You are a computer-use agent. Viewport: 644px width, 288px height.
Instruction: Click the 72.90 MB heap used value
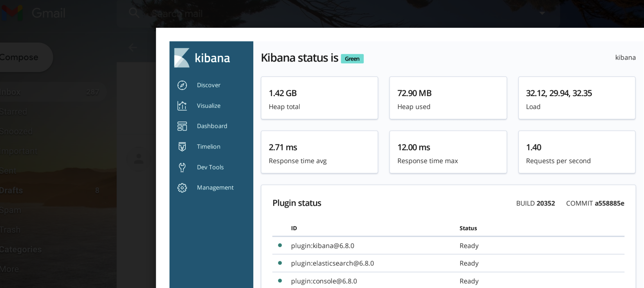click(414, 93)
